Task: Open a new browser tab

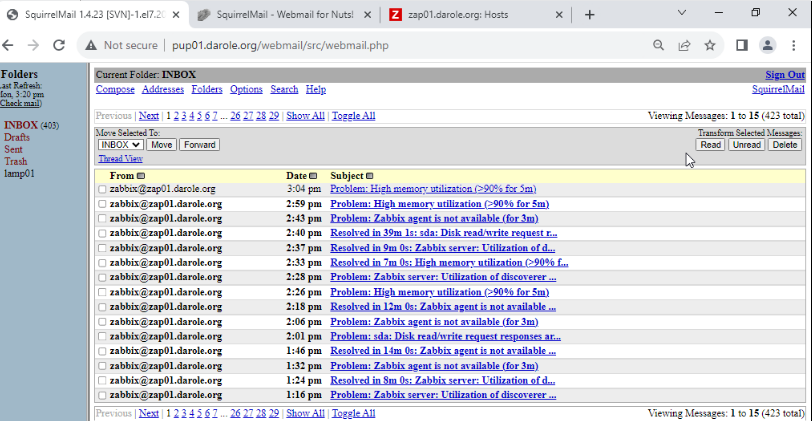Action: tap(589, 14)
